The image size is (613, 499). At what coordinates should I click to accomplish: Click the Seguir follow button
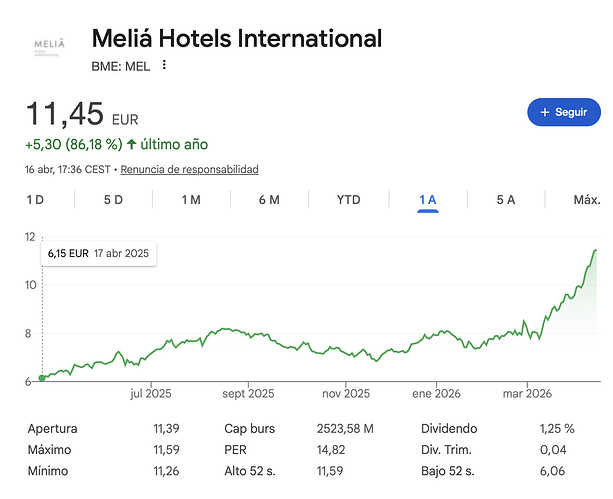click(x=563, y=113)
